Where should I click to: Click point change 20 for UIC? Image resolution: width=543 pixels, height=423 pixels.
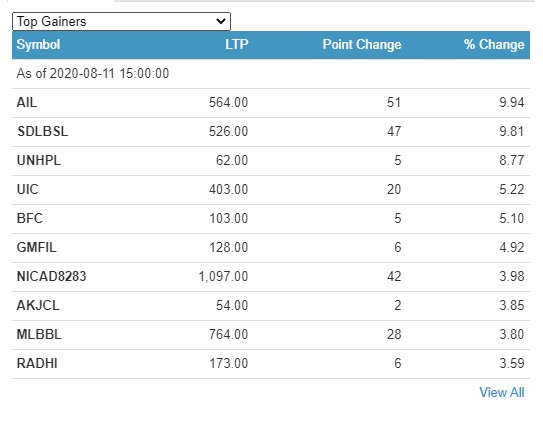coord(394,190)
